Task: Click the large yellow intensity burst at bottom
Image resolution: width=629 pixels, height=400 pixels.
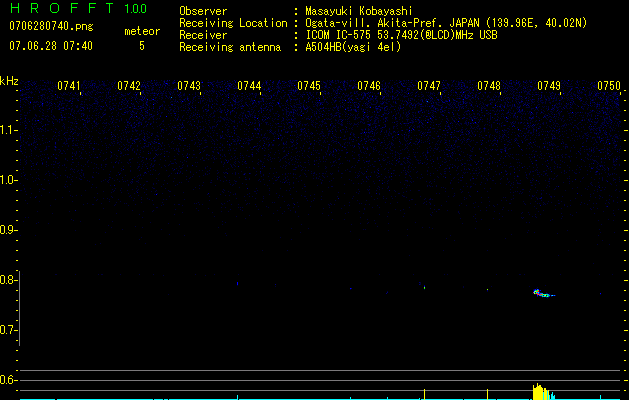Action: [540, 392]
